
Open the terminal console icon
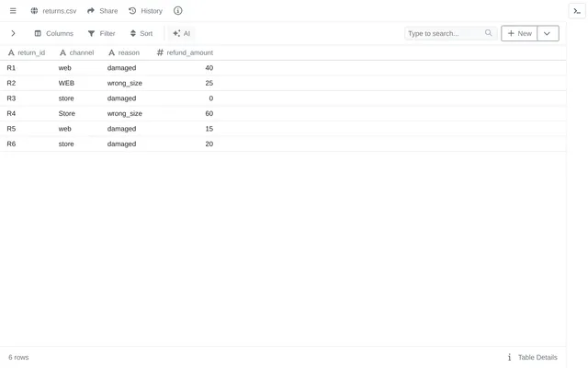point(577,11)
